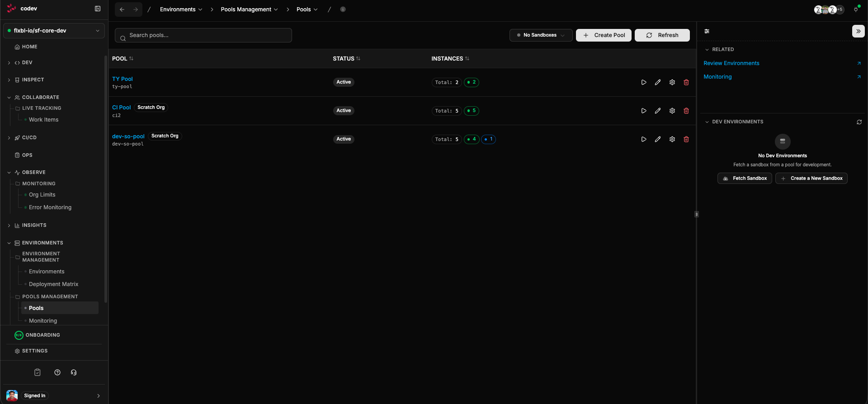Open Deployment Matrix in sidebar
Image resolution: width=868 pixels, height=404 pixels.
(53, 284)
